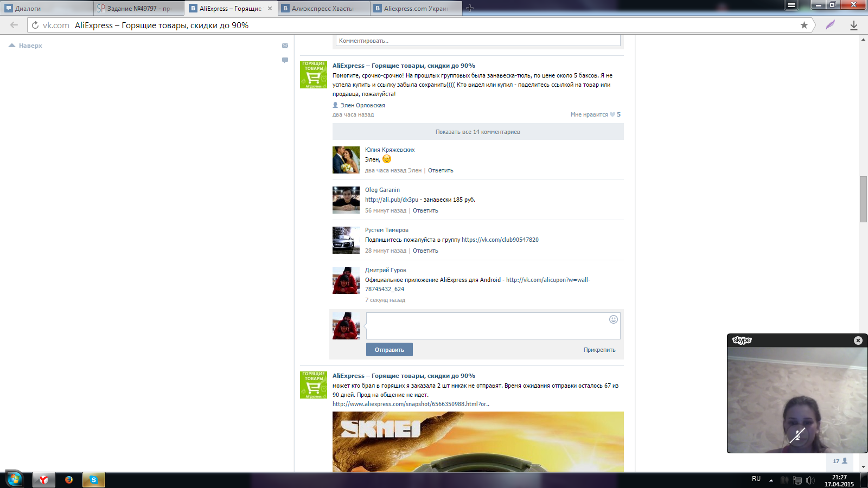This screenshot has height=488, width=868.
Task: Open the volume control in the tray
Action: 810,480
